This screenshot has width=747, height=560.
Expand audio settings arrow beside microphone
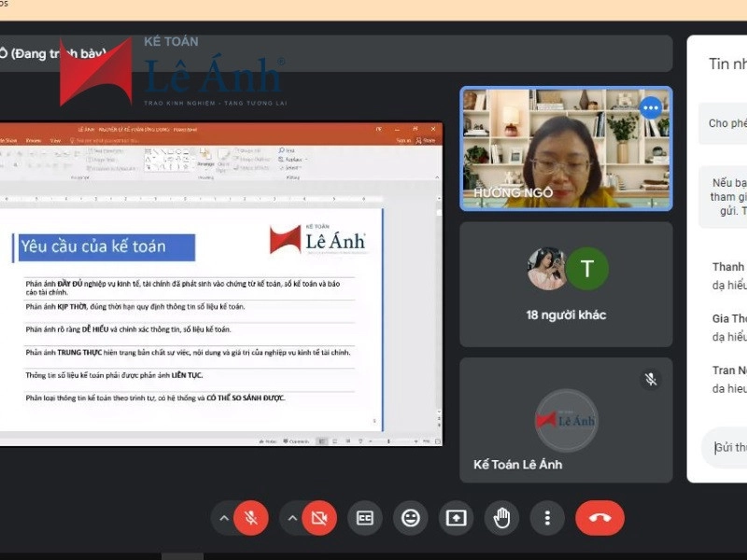pyautogui.click(x=223, y=518)
